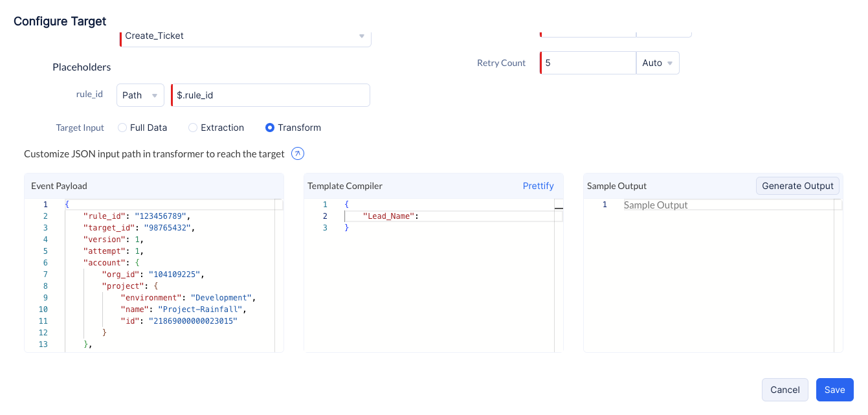Click line number 6 in Event Payload gutter
This screenshot has width=868, height=415.
click(x=45, y=263)
